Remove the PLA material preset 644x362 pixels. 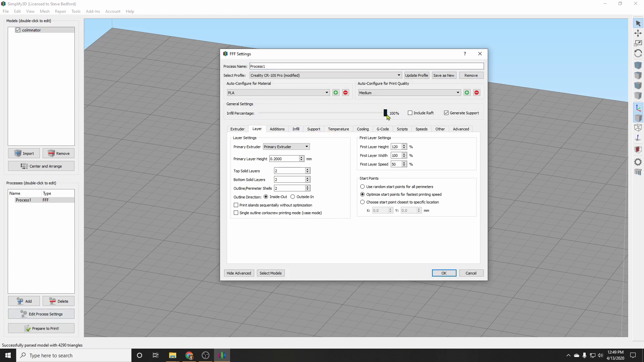(345, 93)
